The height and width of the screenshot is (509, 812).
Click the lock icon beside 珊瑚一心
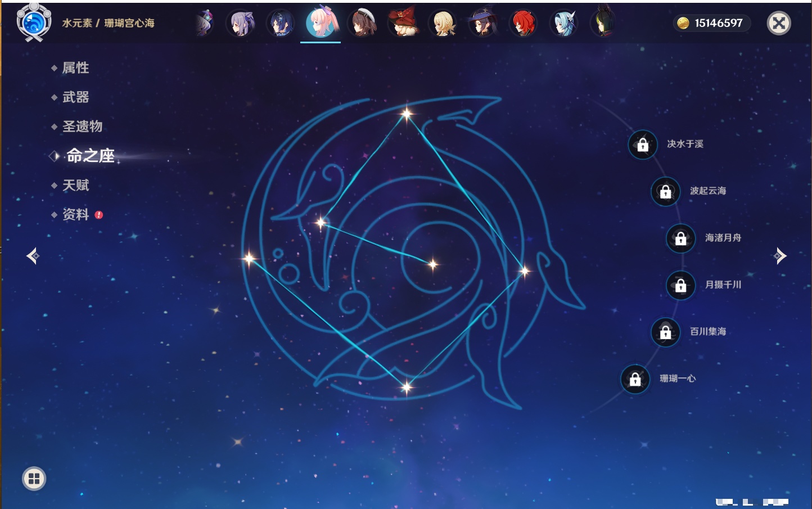[x=635, y=379]
